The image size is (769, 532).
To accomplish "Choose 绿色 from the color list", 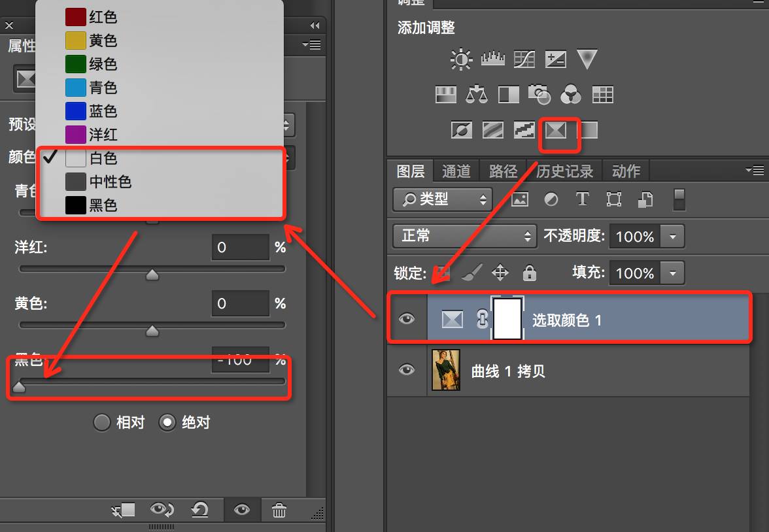I will pos(160,64).
